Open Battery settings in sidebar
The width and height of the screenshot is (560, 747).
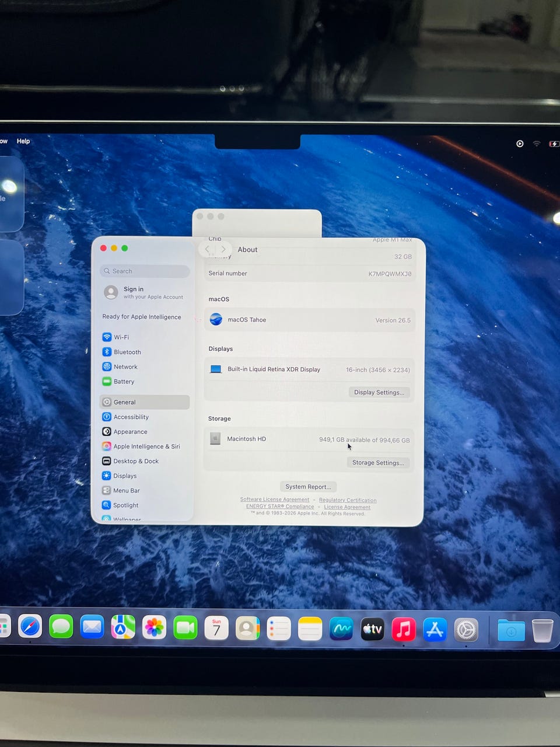[145, 382]
